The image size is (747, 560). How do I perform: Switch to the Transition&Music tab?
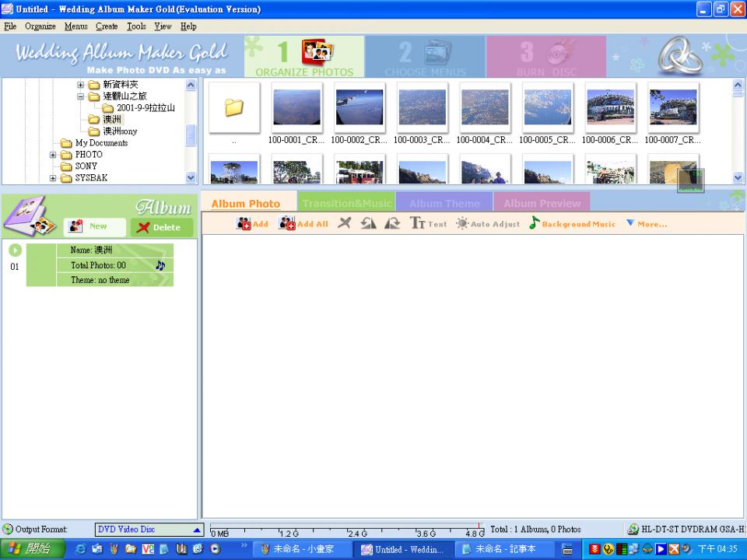tap(346, 204)
